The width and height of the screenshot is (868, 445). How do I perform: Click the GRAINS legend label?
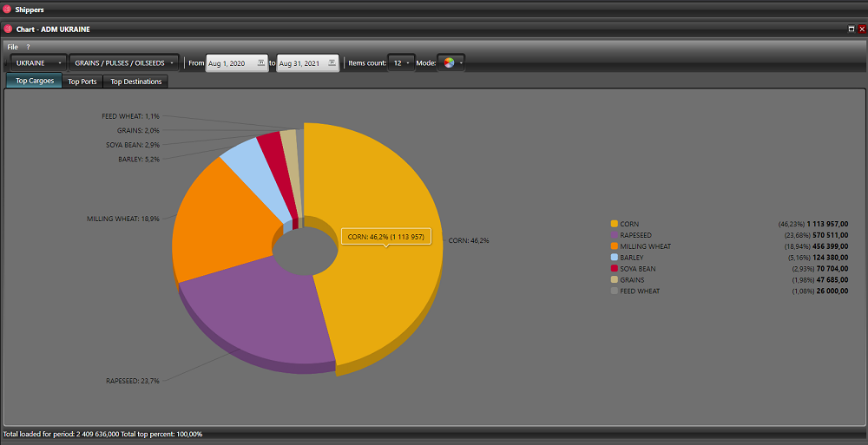[632, 279]
